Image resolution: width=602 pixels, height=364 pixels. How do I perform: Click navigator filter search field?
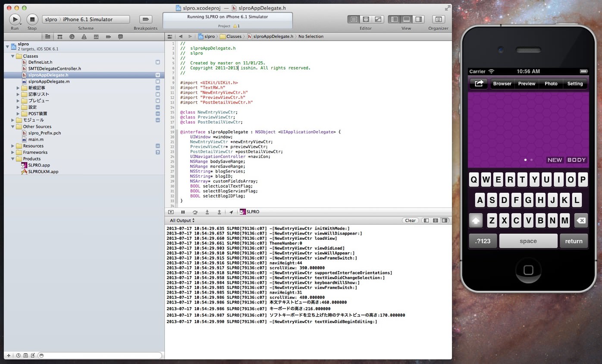pos(100,356)
